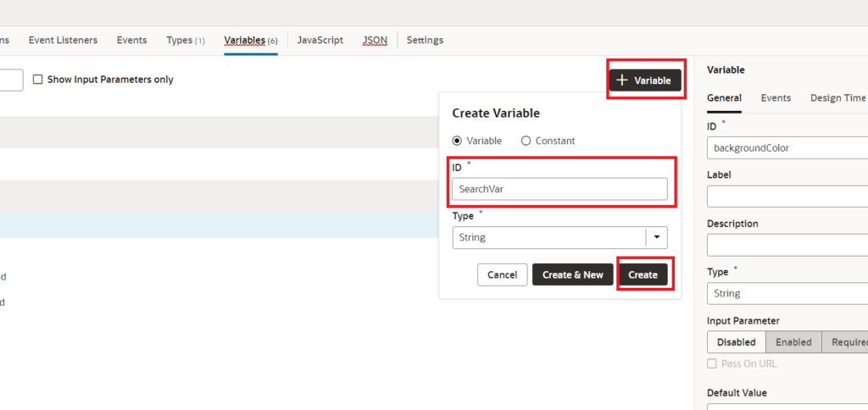Set Input Parameter to Required
The height and width of the screenshot is (410, 868).
pyautogui.click(x=845, y=342)
